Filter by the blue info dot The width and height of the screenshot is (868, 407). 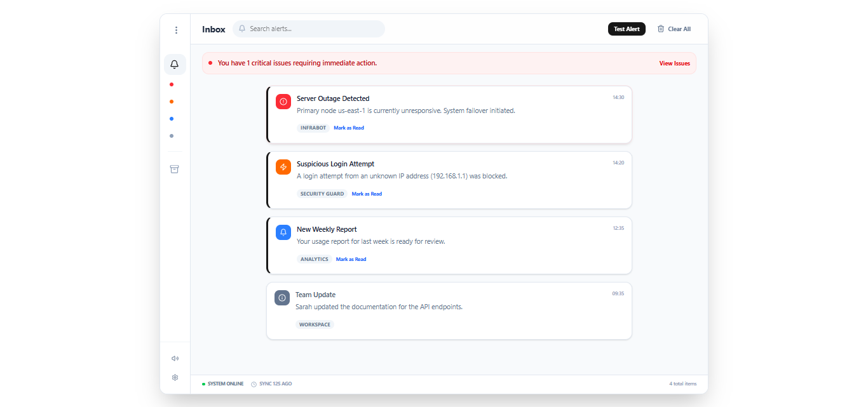172,119
